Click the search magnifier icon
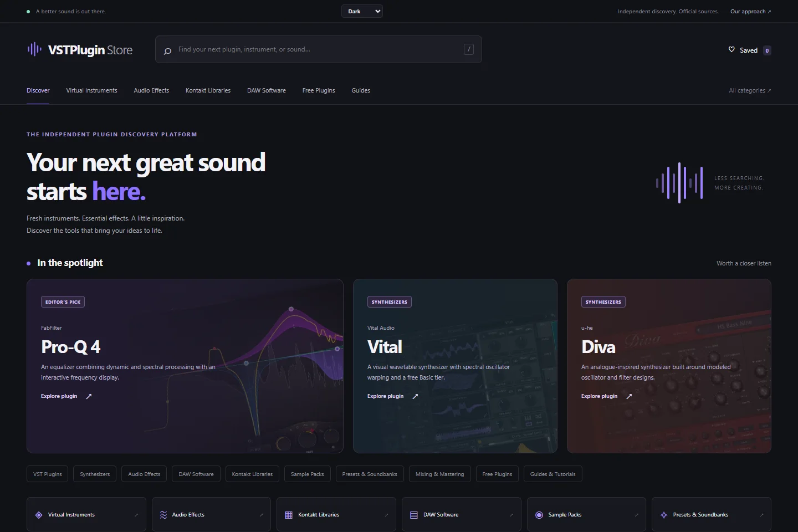The height and width of the screenshot is (532, 798). tap(167, 51)
